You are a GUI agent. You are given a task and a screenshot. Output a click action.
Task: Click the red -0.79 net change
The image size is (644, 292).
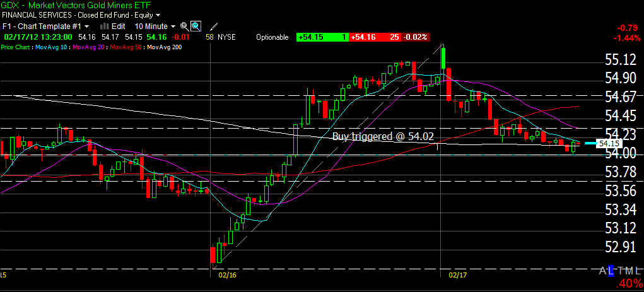point(629,28)
